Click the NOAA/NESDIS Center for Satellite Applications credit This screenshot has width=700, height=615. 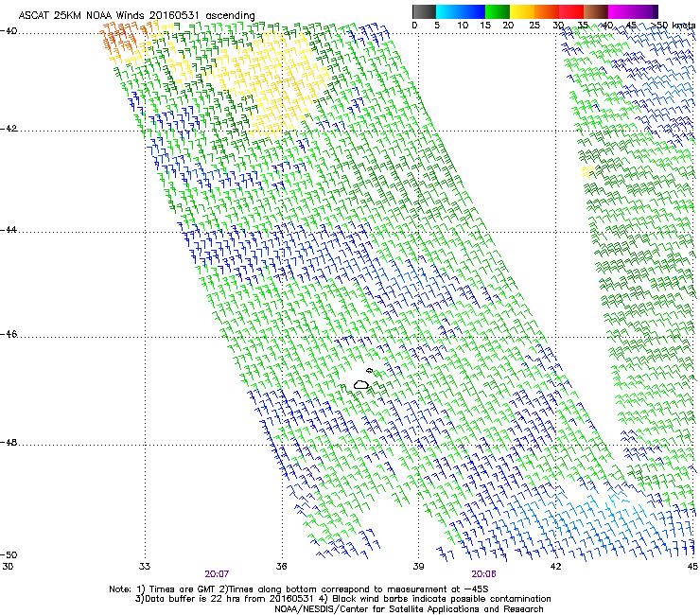tap(409, 609)
